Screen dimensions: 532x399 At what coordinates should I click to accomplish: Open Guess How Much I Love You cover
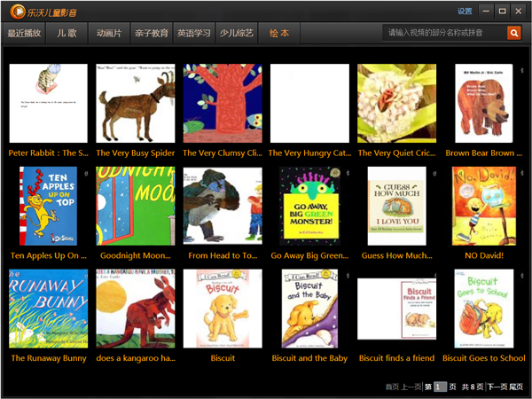click(x=396, y=206)
